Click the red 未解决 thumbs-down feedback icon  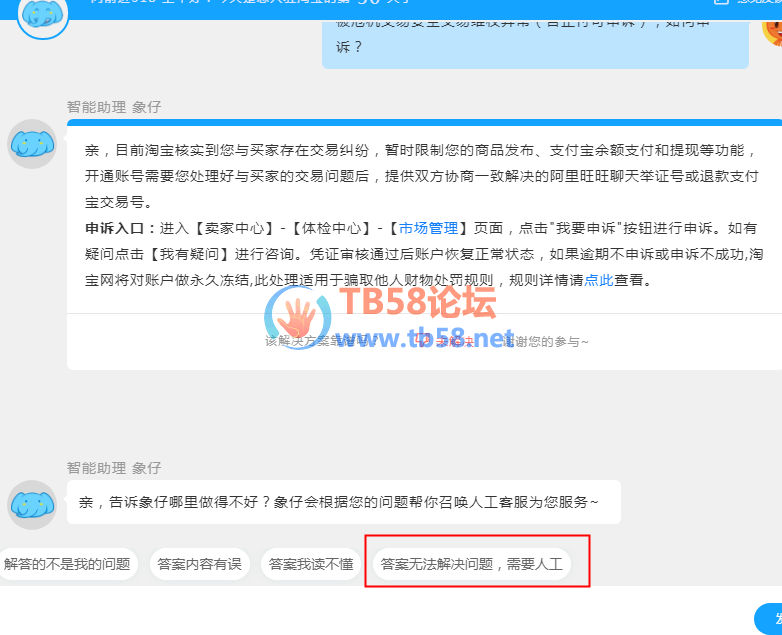(423, 341)
